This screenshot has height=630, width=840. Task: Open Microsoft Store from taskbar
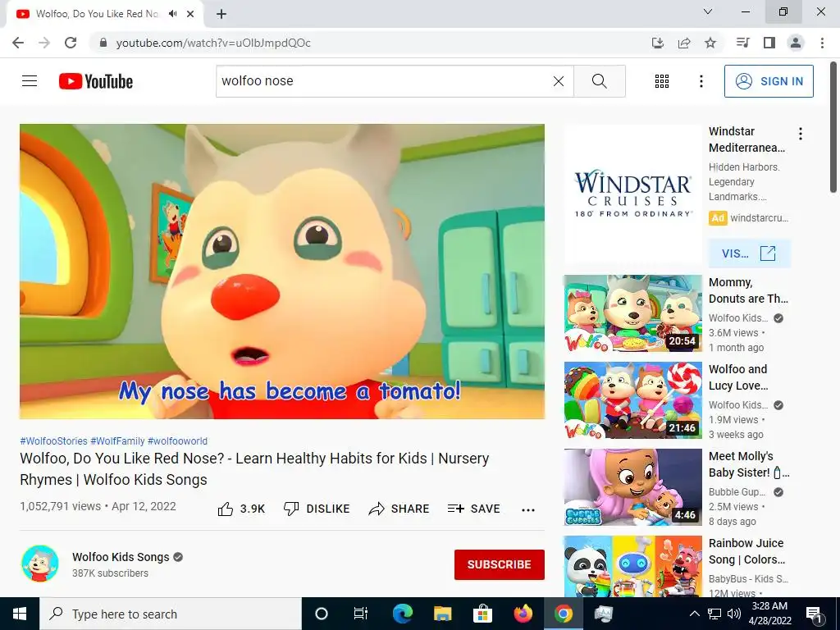click(x=482, y=614)
